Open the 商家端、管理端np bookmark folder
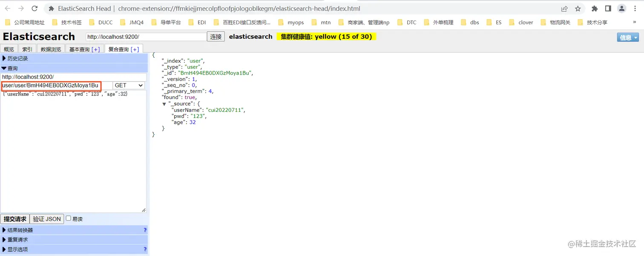Screen dimensions: 644x256 coord(364,23)
